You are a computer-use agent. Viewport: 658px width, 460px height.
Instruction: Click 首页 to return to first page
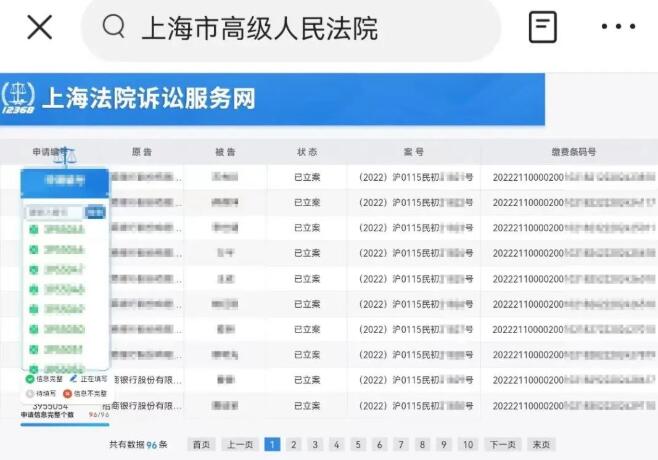click(202, 444)
